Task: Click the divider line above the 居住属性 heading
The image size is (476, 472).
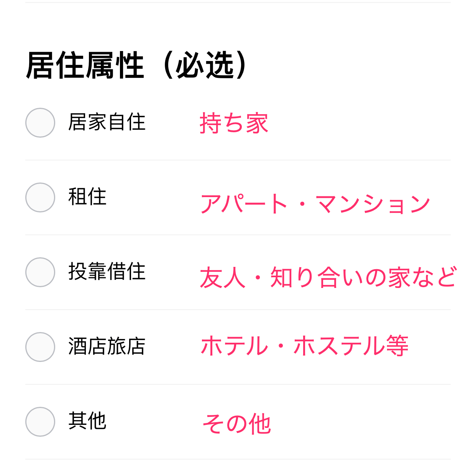Action: (238, 3)
